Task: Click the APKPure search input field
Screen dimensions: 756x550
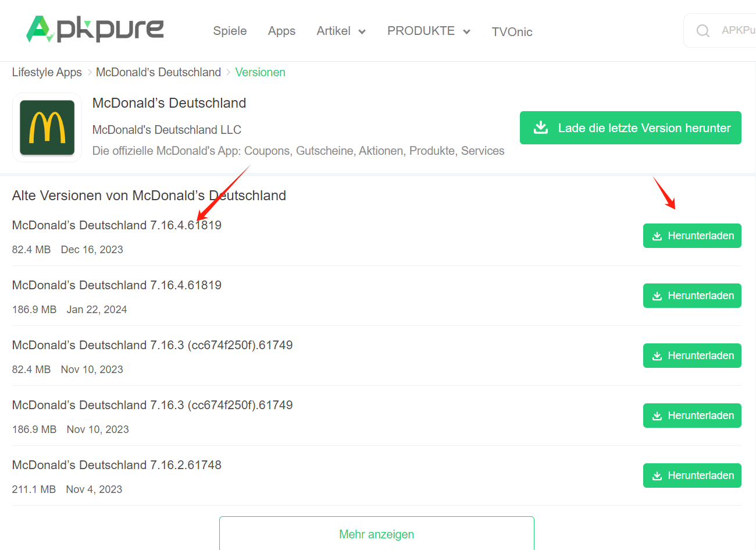Action: (x=734, y=30)
